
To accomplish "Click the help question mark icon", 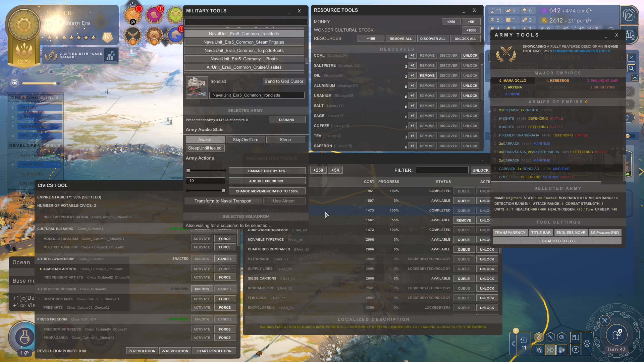I will coord(576,350).
